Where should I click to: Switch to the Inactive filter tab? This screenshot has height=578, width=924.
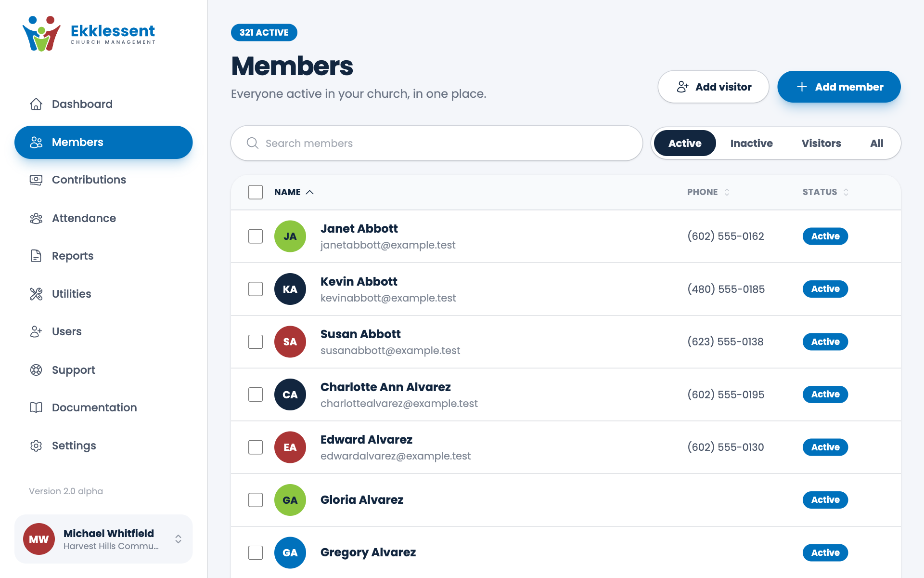[x=751, y=143]
